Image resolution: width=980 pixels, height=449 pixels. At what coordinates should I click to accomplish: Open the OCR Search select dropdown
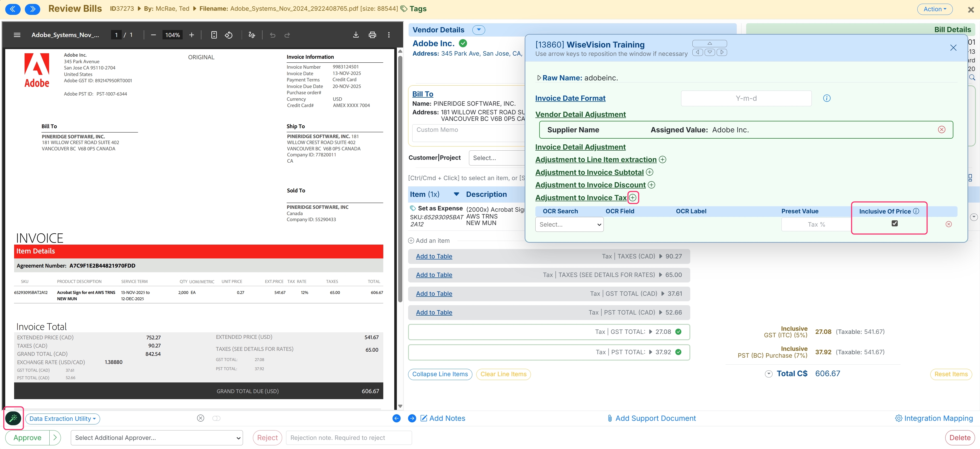pyautogui.click(x=569, y=224)
